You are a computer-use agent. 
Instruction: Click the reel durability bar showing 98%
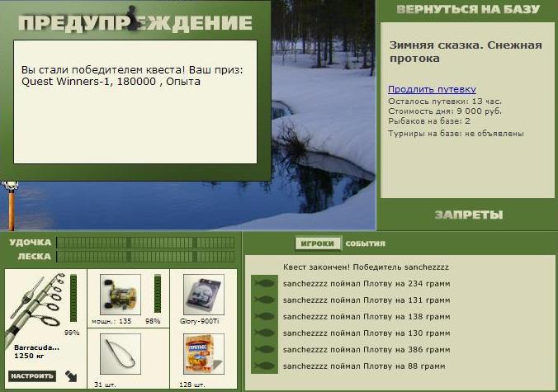(158, 294)
